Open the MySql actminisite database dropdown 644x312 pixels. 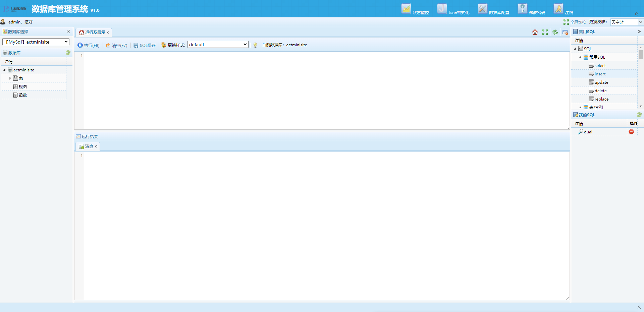pos(36,42)
